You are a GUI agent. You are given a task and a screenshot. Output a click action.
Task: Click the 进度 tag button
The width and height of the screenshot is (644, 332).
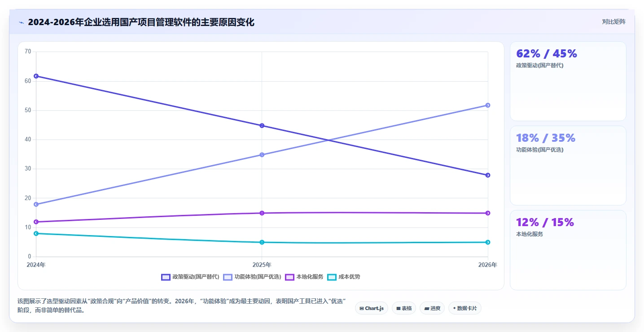[x=432, y=308]
